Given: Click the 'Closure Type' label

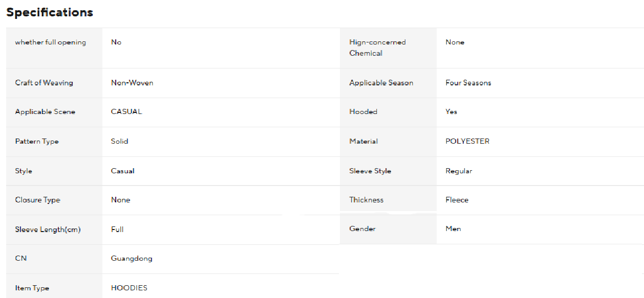Looking at the screenshot, I should (38, 200).
